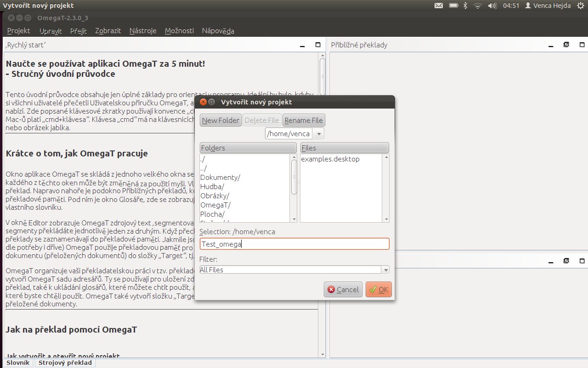The image size is (588, 368).
Task: Open the Bluetooth indicator menu
Action: 465,6
